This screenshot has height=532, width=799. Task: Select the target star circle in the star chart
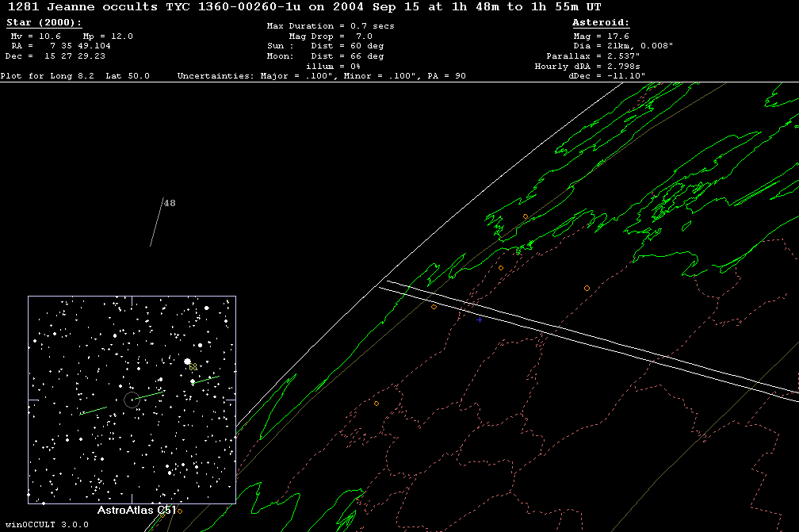pos(132,400)
